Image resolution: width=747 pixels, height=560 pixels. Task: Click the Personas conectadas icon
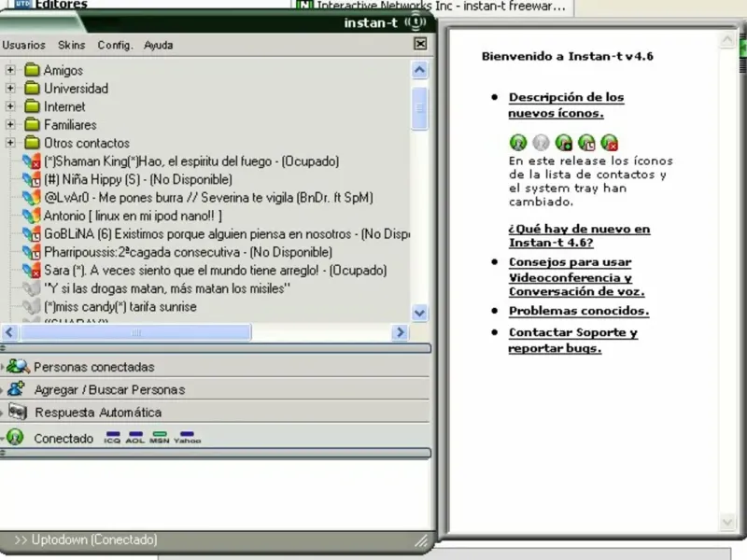click(x=18, y=366)
